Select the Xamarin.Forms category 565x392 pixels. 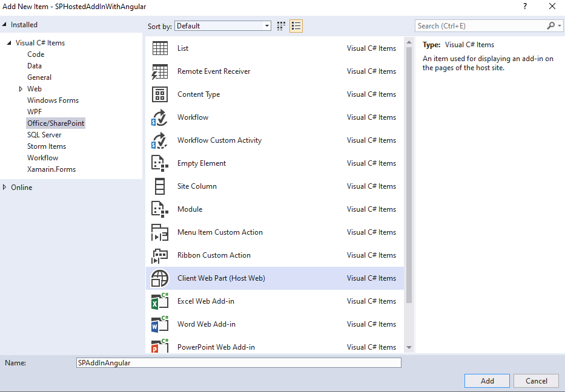(51, 169)
